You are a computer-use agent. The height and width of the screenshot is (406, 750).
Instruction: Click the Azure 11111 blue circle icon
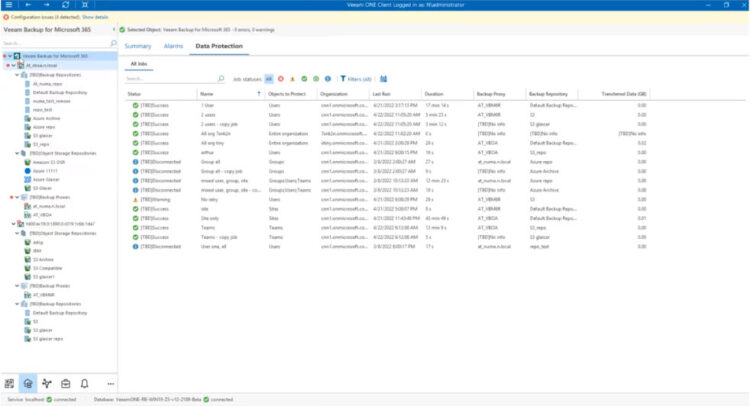(27, 171)
